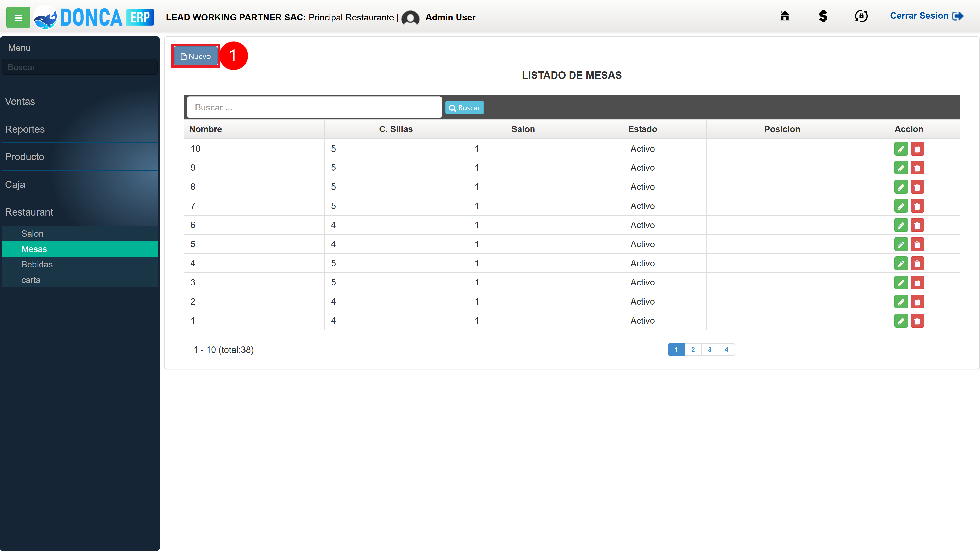Edit mesa 6 with pencil icon
The image size is (980, 551).
(901, 225)
